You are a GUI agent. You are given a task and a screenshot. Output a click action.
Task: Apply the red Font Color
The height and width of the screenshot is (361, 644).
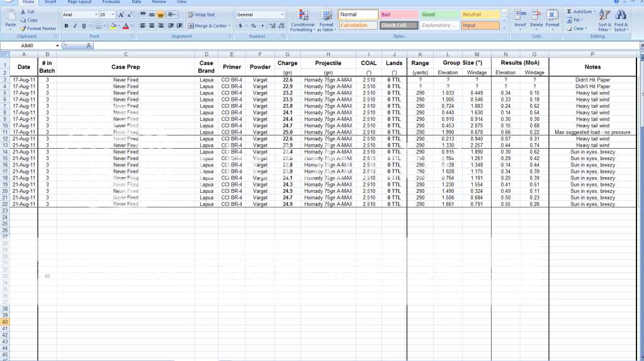[126, 26]
